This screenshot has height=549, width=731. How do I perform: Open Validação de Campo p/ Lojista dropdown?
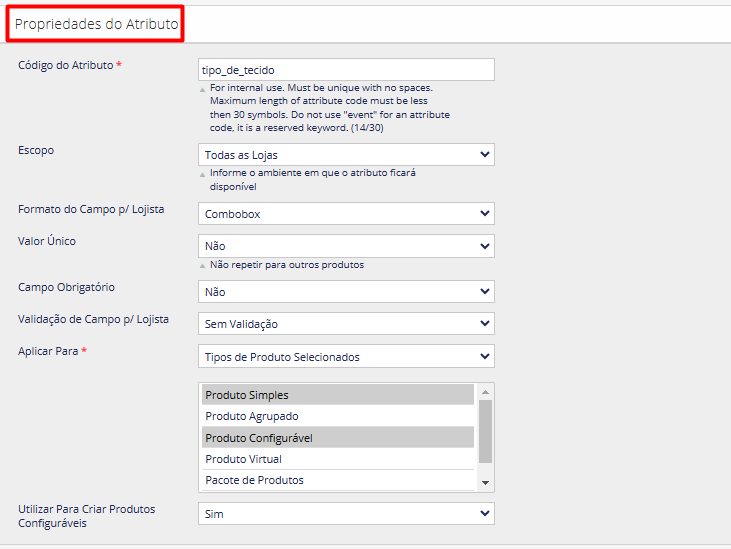[x=346, y=324]
